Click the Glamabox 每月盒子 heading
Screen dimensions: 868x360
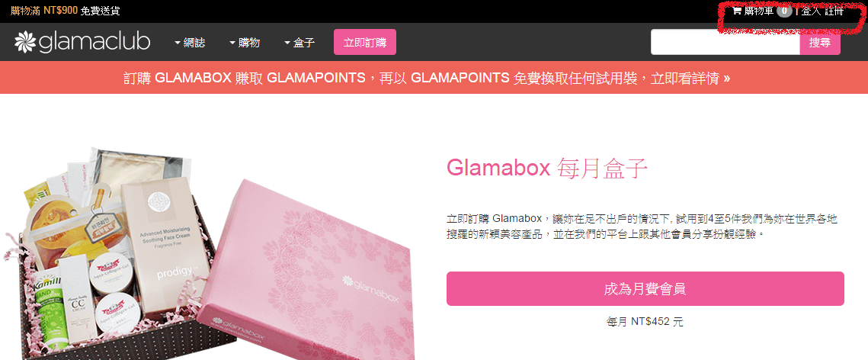tap(547, 169)
